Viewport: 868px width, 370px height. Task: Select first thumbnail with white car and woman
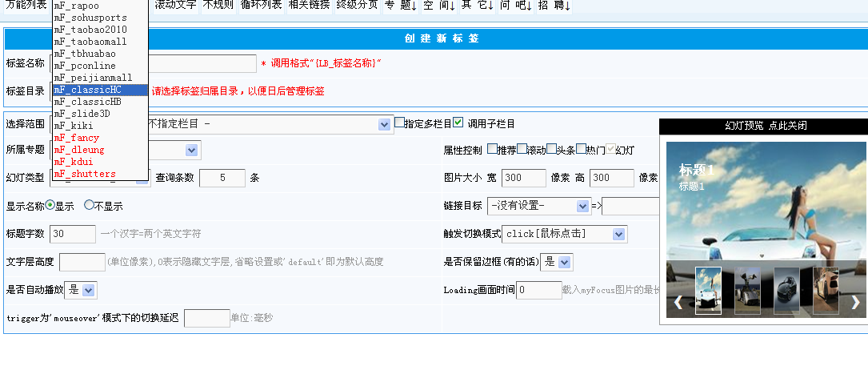708,290
